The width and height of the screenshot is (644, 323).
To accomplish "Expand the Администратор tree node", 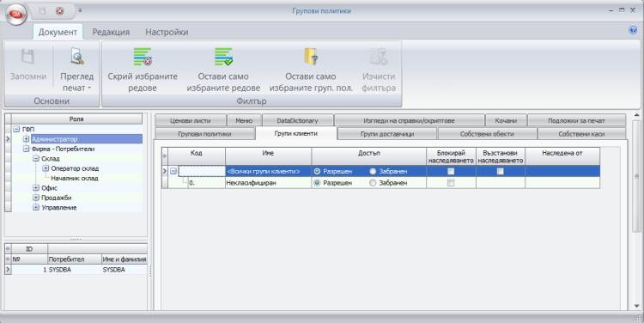I will click(26, 139).
